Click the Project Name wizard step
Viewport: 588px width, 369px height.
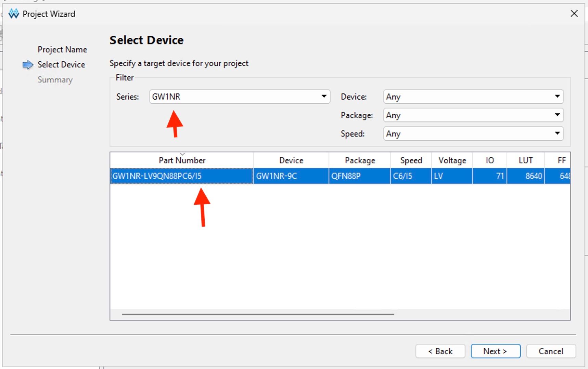(62, 50)
